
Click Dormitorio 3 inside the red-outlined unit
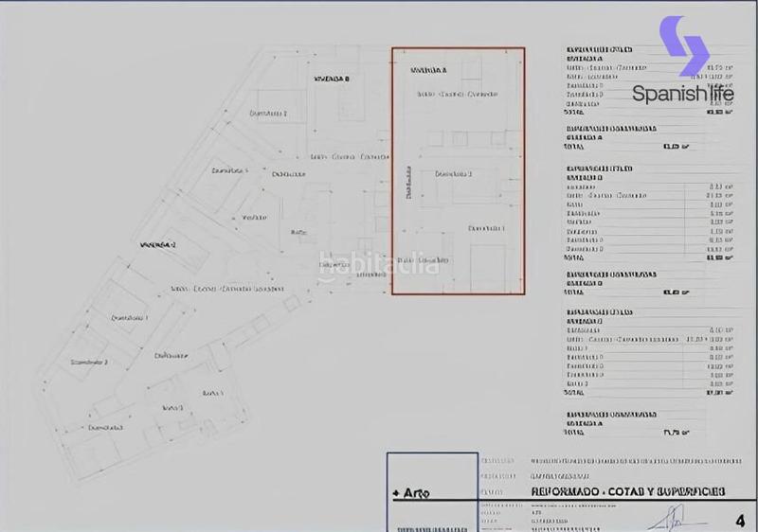pos(453,174)
